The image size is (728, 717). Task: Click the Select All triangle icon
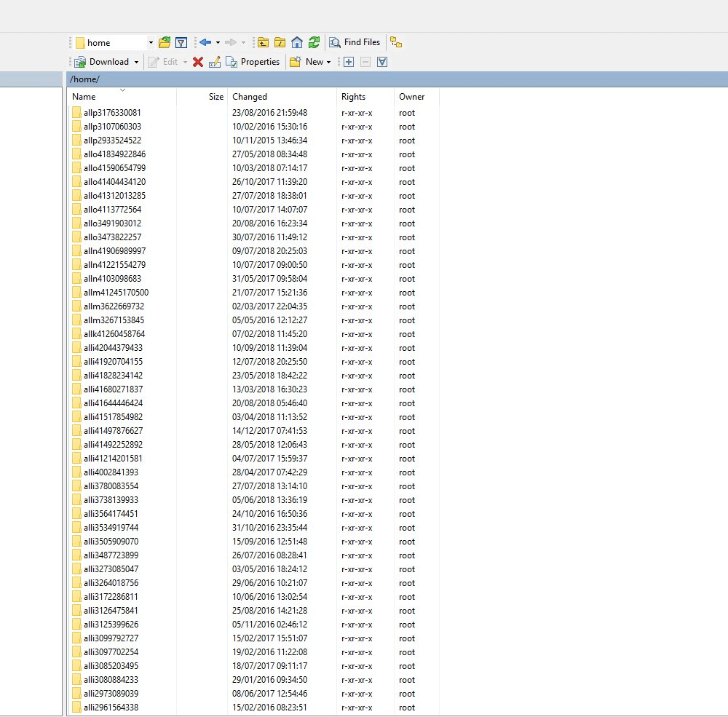point(382,62)
